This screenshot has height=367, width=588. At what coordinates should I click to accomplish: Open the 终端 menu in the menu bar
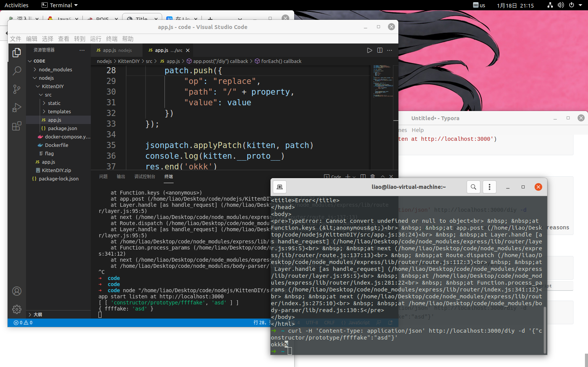pyautogui.click(x=112, y=39)
